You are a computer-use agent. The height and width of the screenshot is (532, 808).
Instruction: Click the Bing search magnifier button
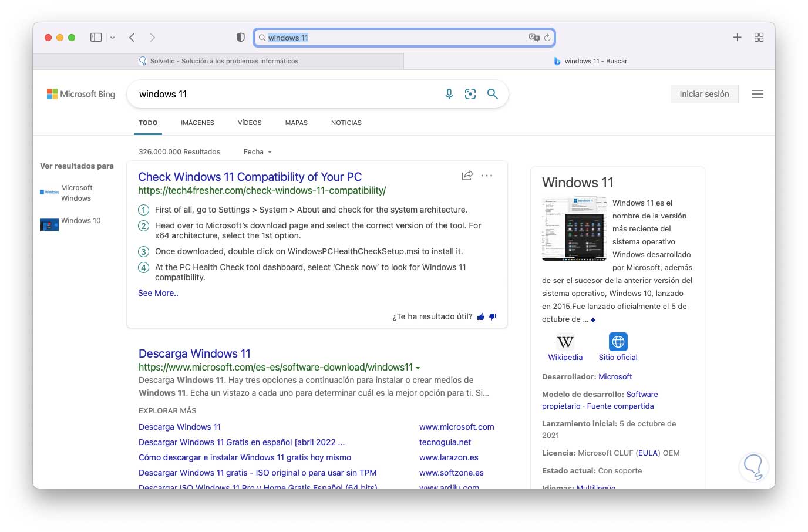click(x=493, y=94)
